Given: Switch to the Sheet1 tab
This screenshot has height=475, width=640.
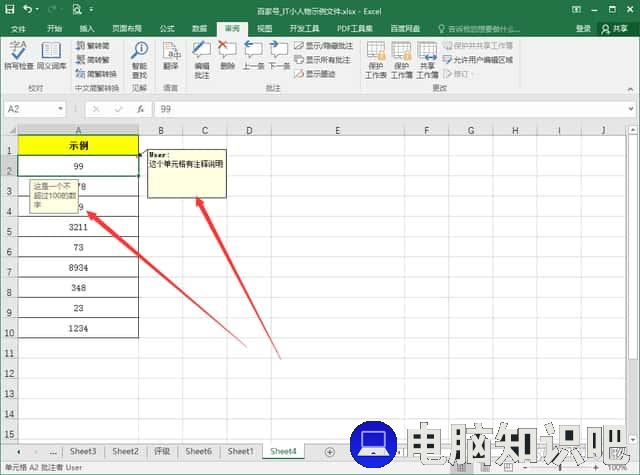Looking at the screenshot, I should pos(240,451).
